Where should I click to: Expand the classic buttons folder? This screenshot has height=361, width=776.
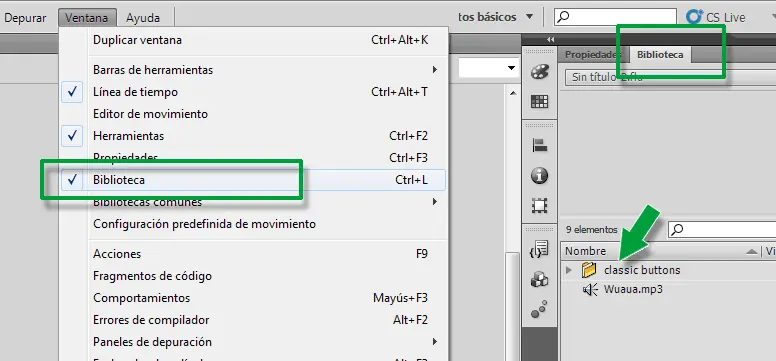569,270
